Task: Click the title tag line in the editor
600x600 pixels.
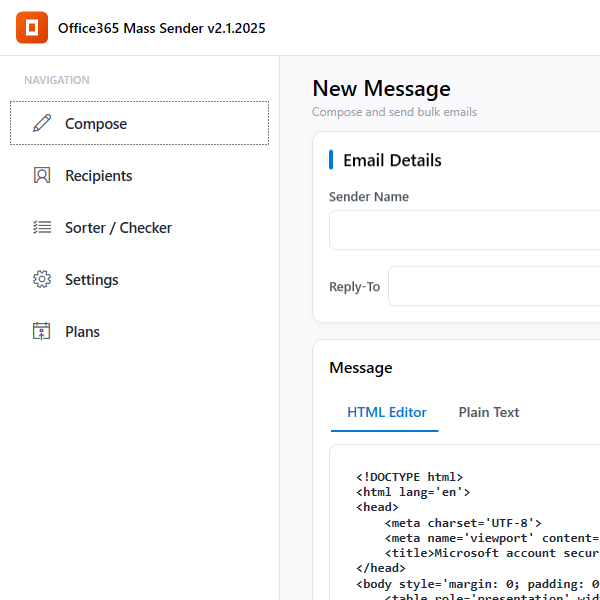Action: 490,552
